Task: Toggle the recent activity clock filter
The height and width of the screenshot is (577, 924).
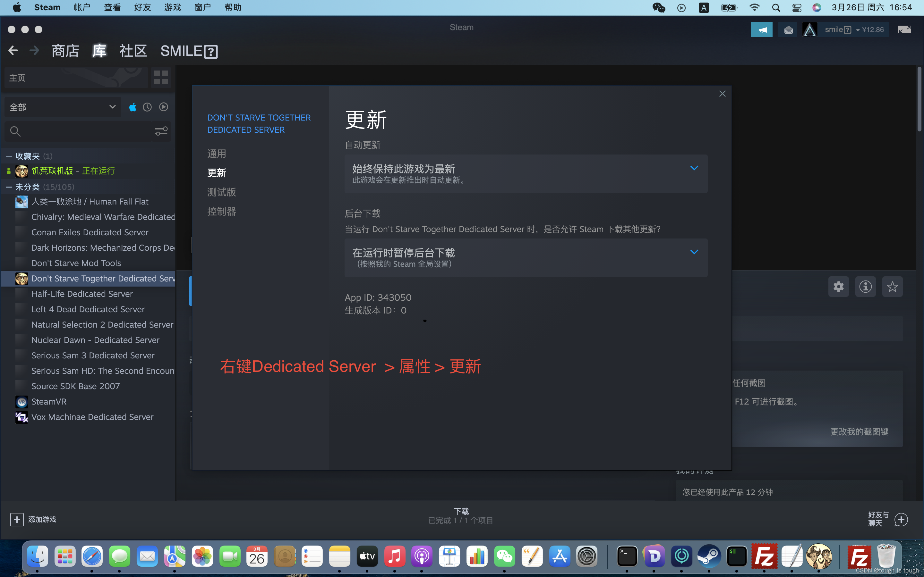Action: (x=147, y=107)
